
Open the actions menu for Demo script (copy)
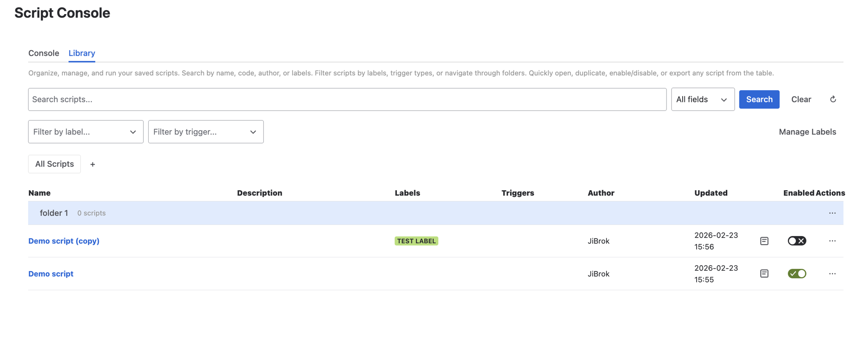click(832, 240)
